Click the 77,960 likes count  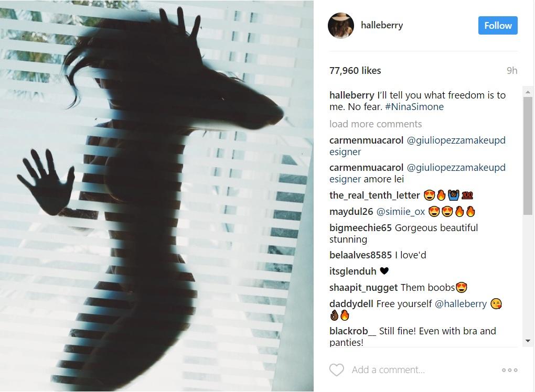coord(355,71)
